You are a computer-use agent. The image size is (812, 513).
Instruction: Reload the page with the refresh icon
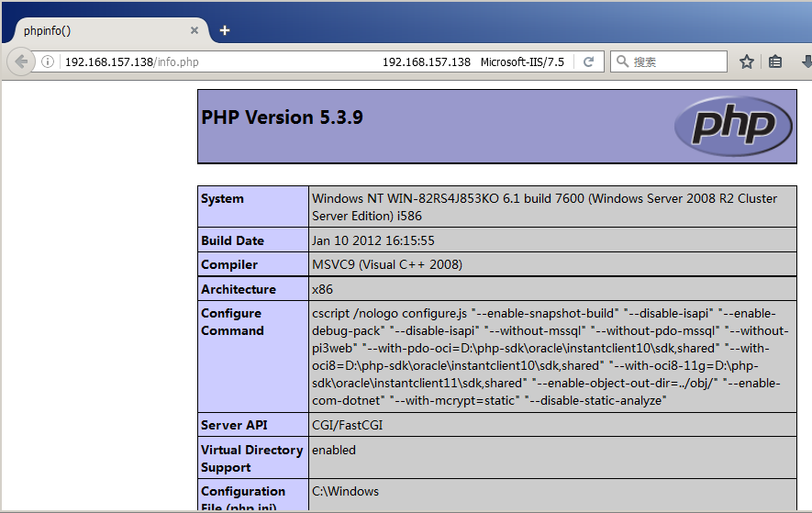tap(588, 61)
